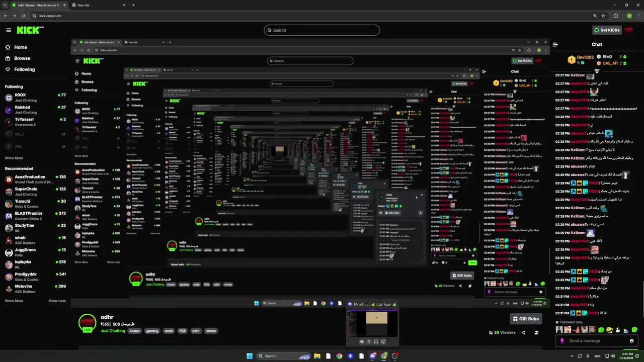Open the emoji picker in chat
Screen dimensions: 644x362
[632, 341]
